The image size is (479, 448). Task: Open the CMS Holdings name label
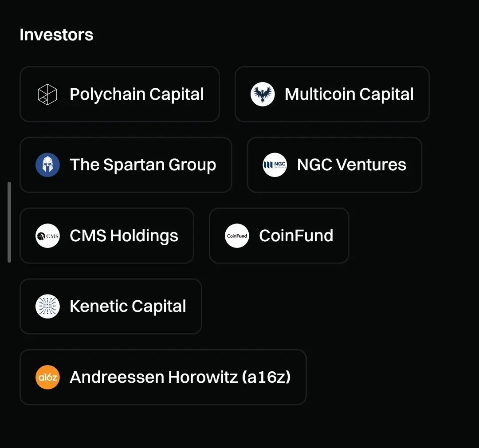click(x=124, y=236)
